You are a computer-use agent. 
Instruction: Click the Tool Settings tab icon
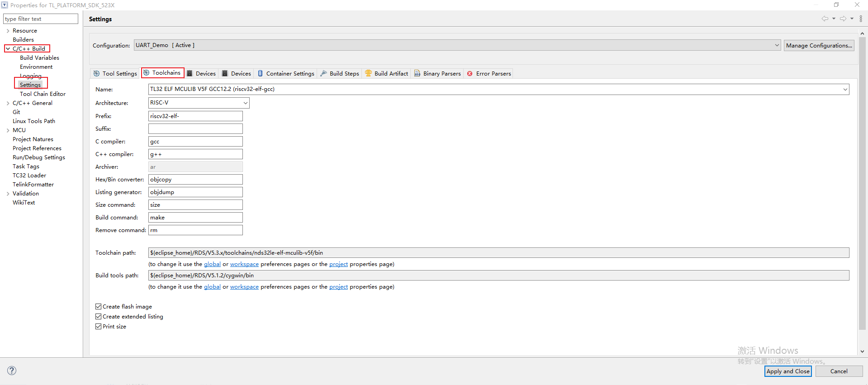(96, 73)
